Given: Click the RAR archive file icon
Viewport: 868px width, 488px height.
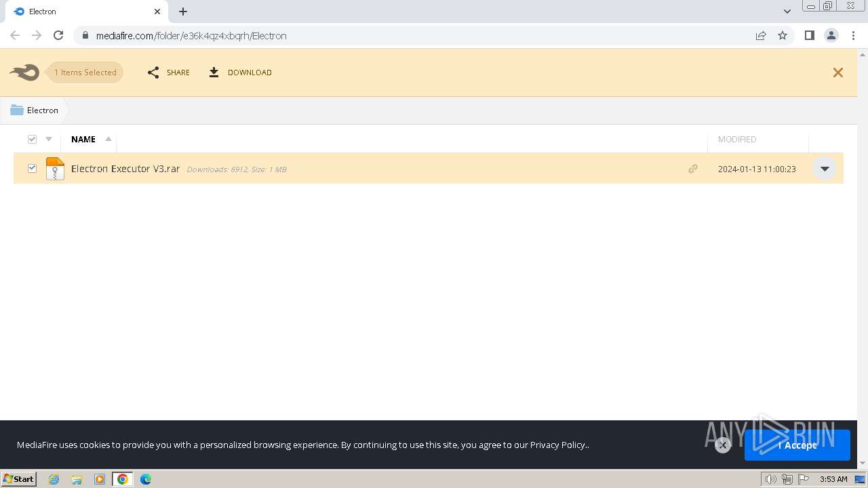Looking at the screenshot, I should (x=55, y=169).
